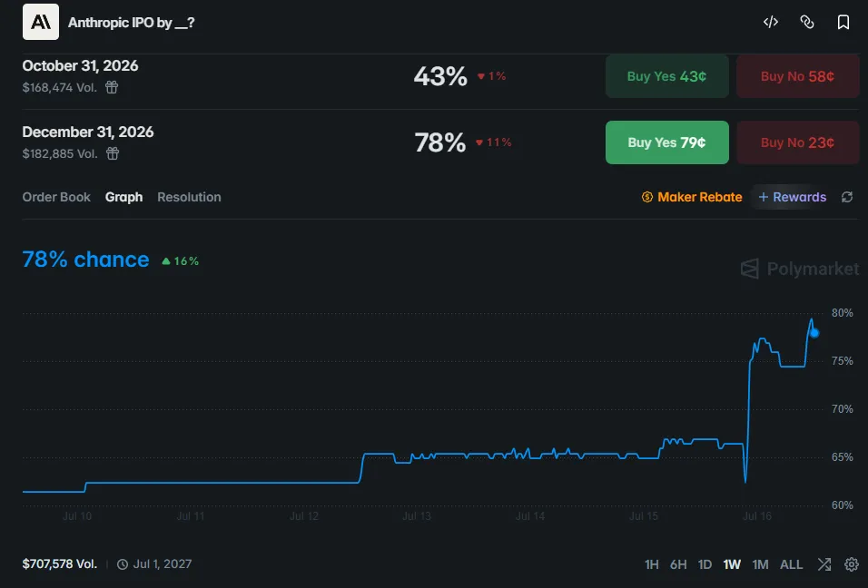This screenshot has height=588, width=868.
Task: Click the gift icon under December 31, 2026
Action: click(x=113, y=153)
